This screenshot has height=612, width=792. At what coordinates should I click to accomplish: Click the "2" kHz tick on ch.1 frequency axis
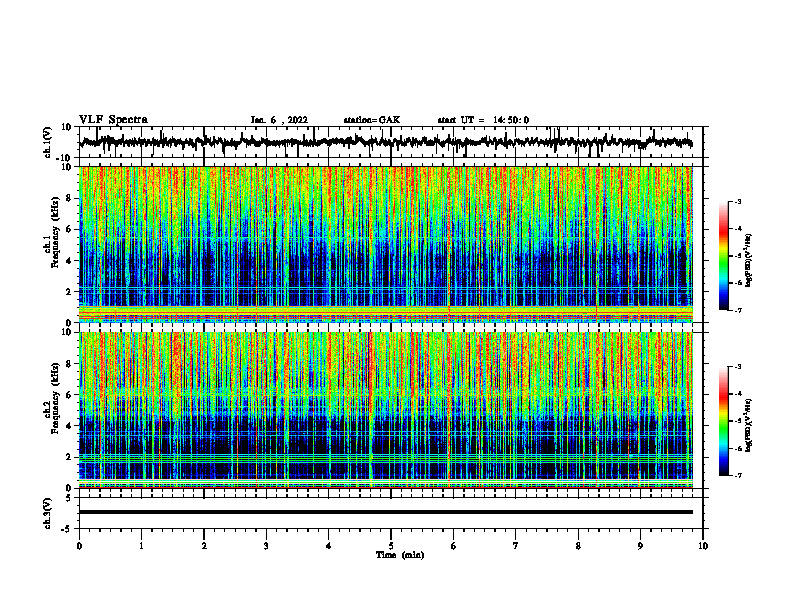tap(69, 292)
